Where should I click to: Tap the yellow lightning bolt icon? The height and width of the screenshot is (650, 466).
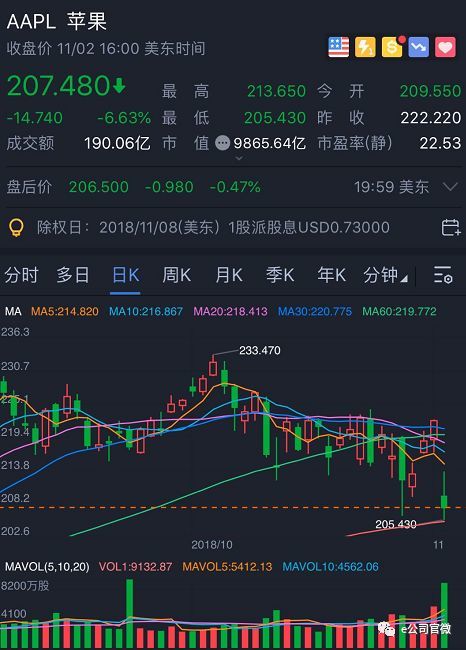coord(365,47)
